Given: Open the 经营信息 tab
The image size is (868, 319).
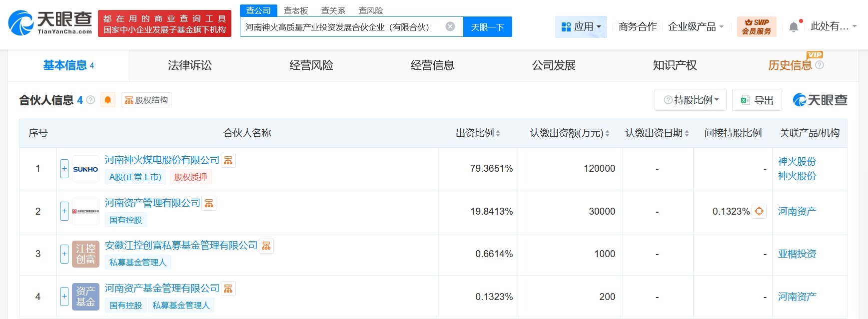Looking at the screenshot, I should point(433,65).
